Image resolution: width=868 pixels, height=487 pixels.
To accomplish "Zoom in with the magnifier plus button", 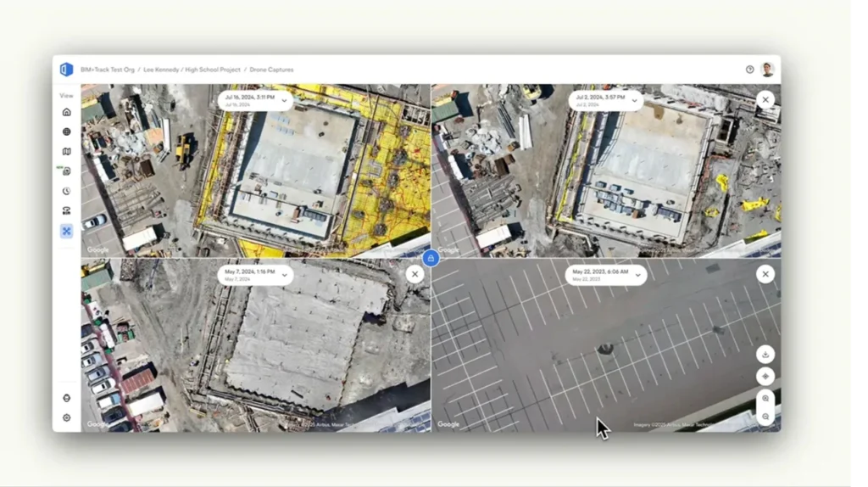I will (x=765, y=398).
